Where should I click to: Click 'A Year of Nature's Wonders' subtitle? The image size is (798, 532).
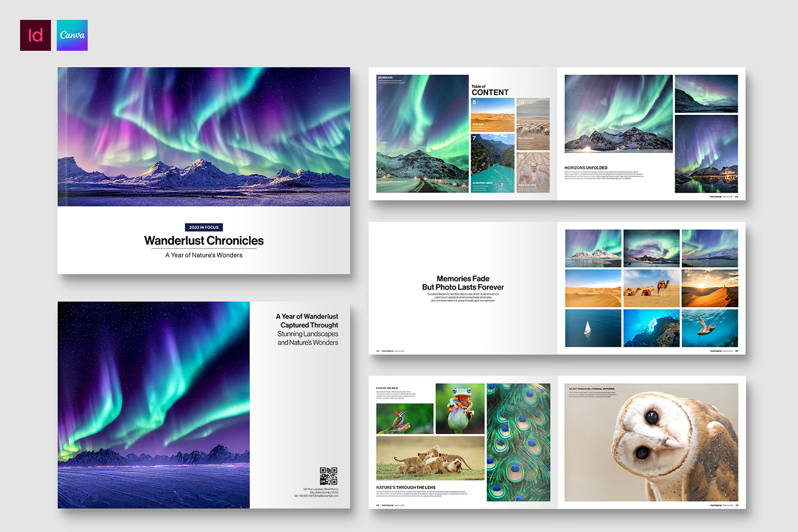[204, 255]
